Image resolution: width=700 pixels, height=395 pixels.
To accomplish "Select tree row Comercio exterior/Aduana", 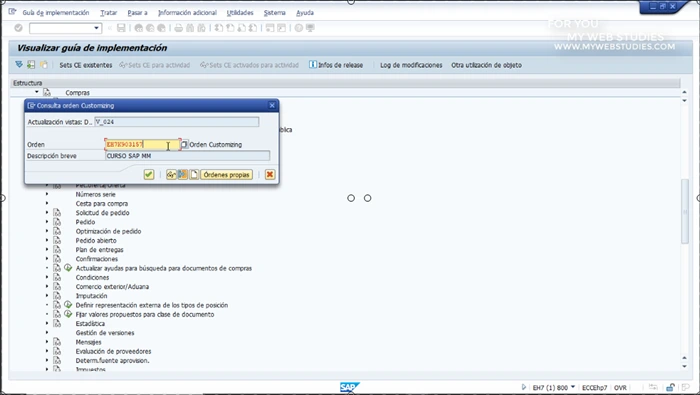I will pos(112,286).
